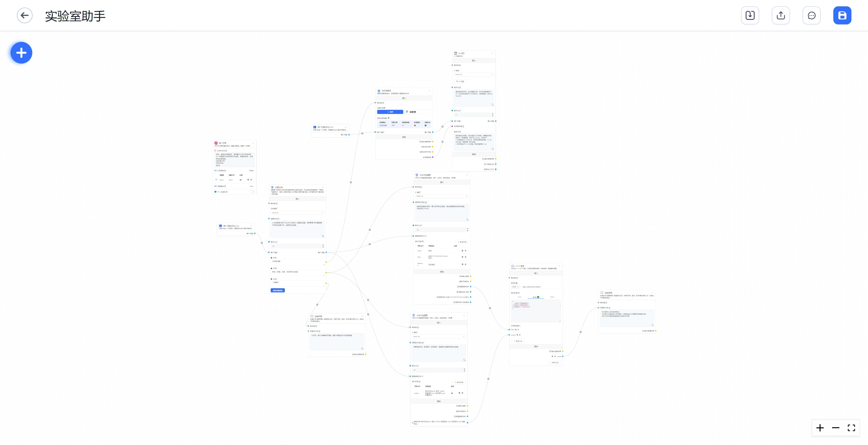Click the import config icon
The image size is (868, 445).
click(750, 15)
